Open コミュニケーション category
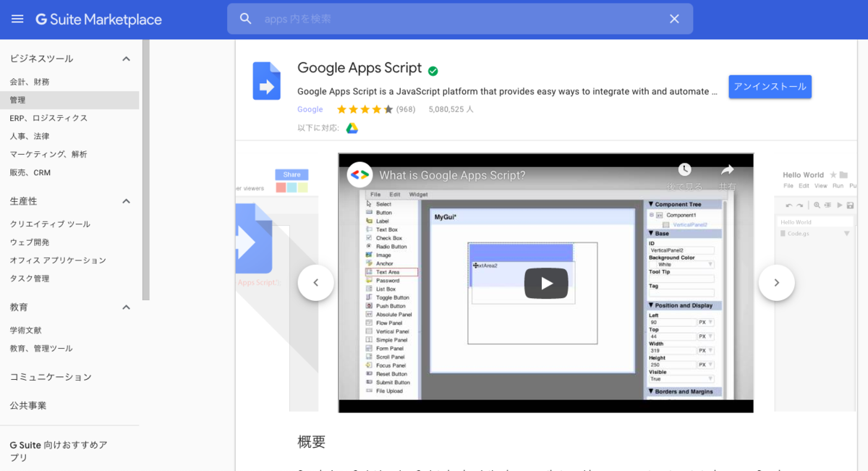Viewport: 868px width, 471px height. pyautogui.click(x=51, y=377)
